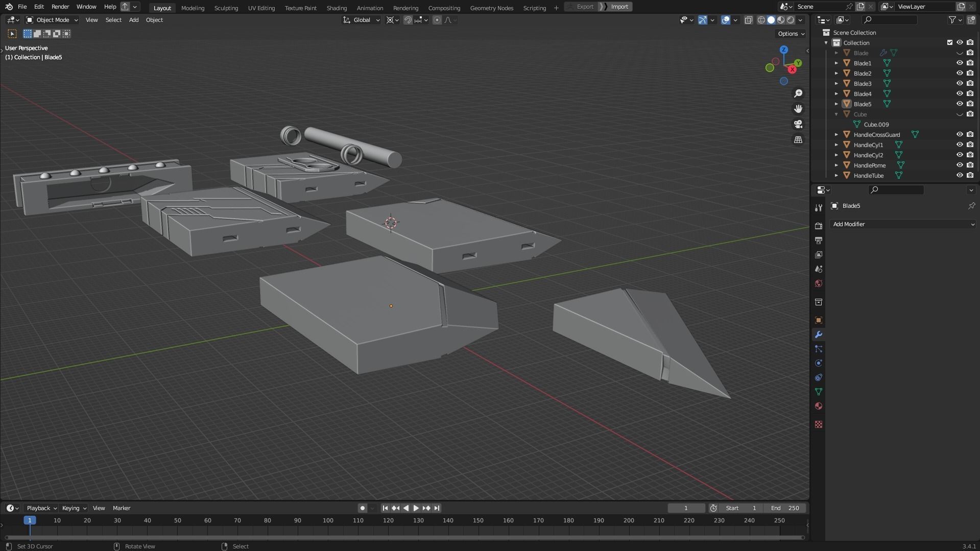Open the Global transform orientation dropdown

tap(362, 20)
